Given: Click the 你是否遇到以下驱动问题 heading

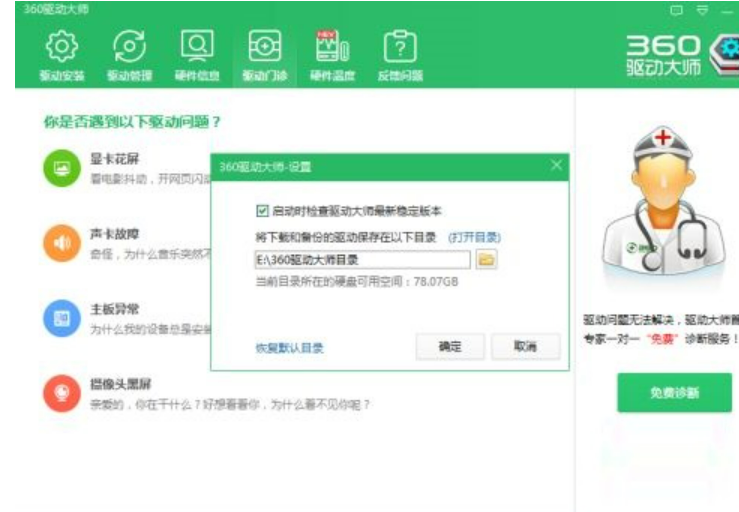Looking at the screenshot, I should pyautogui.click(x=132, y=122).
